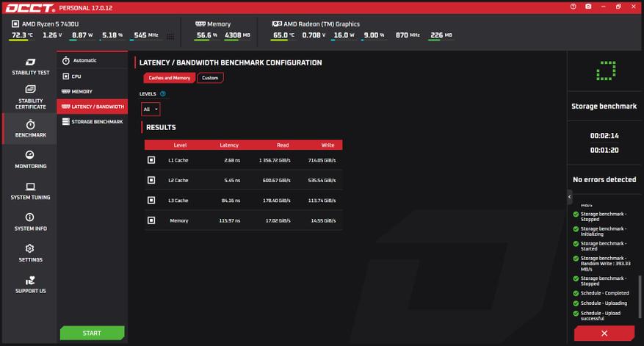Viewport: 644px width, 346px height.
Task: Click Memory usage 56.6 % reading
Action: point(206,35)
